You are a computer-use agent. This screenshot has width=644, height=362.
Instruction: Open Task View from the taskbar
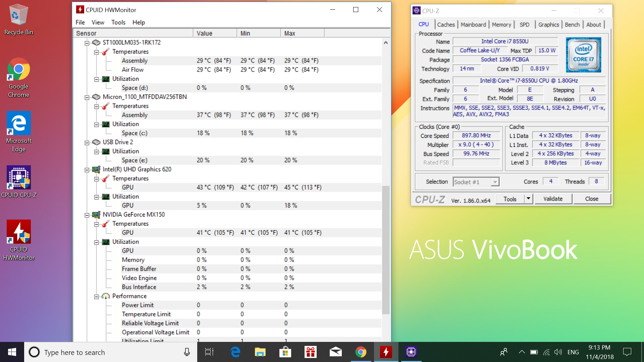click(x=209, y=352)
